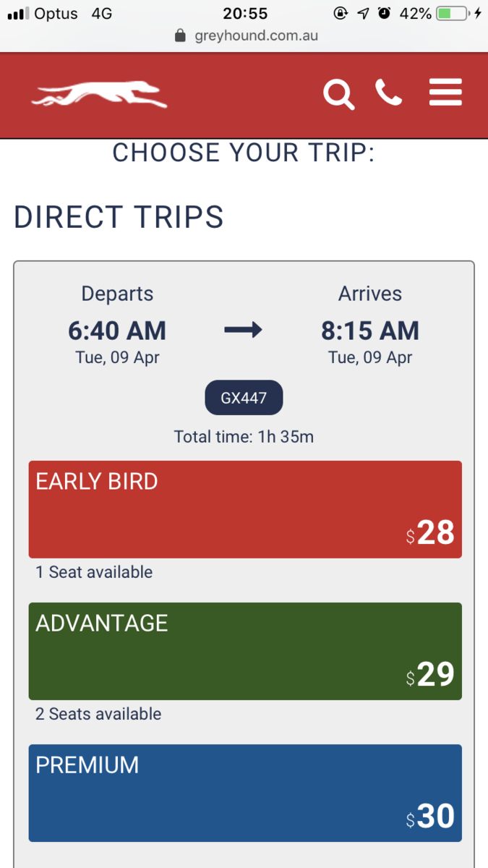Select the Early Bird $28 fare
Screen dimensions: 488x868
tap(245, 509)
